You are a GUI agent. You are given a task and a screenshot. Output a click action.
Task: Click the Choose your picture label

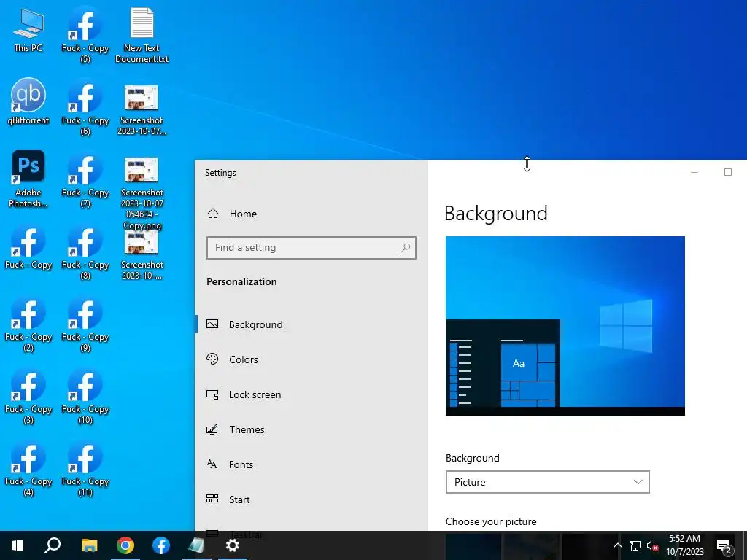(491, 521)
